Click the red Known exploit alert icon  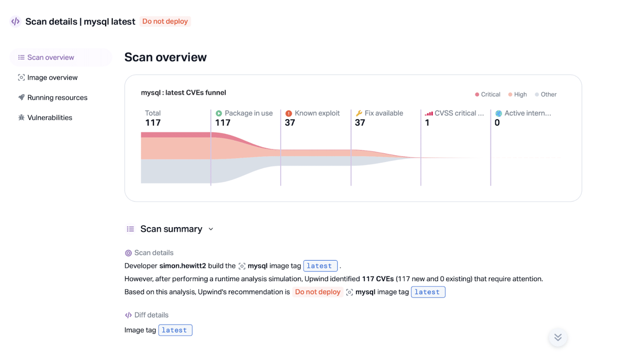pyautogui.click(x=289, y=113)
